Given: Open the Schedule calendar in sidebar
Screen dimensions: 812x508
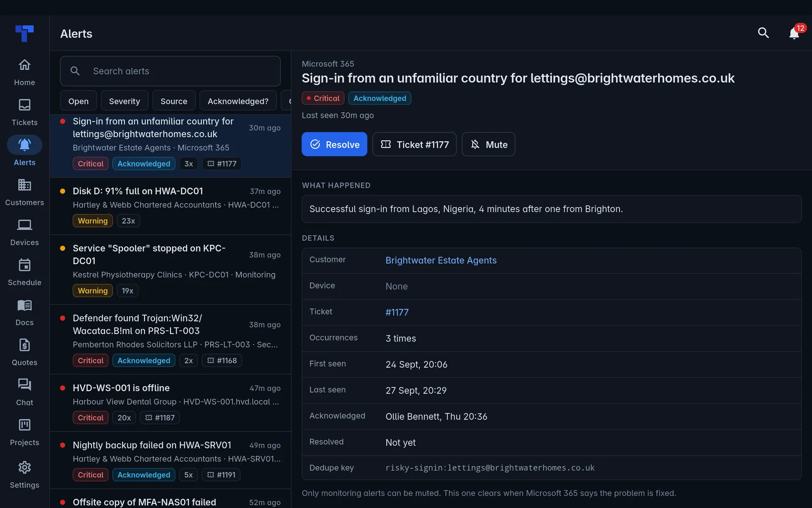Looking at the screenshot, I should 24,272.
